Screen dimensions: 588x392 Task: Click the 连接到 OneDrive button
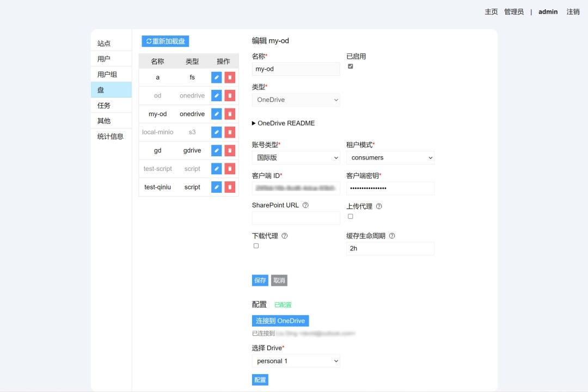pyautogui.click(x=280, y=321)
